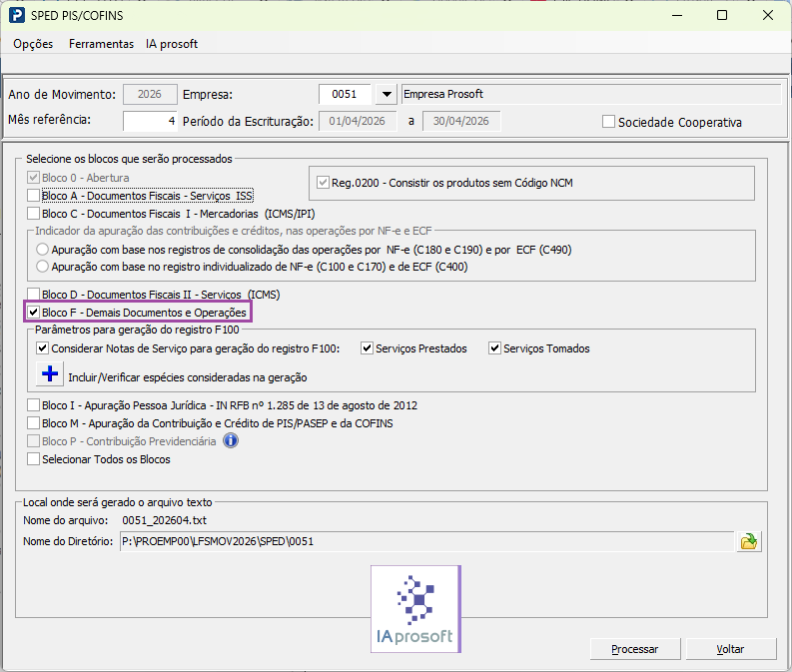Screen dimensions: 792x672
Task: Click the Bloco P - Contribuição Previdenciária checkbox
Action: [x=34, y=441]
